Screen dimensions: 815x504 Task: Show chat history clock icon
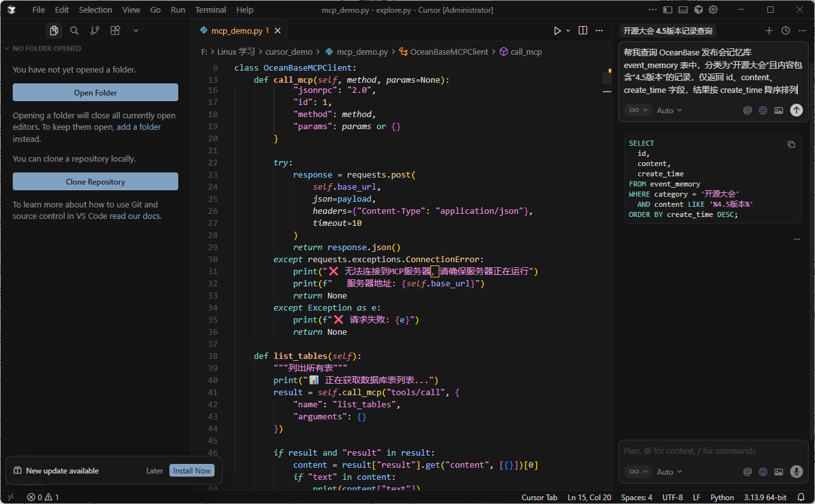(786, 31)
